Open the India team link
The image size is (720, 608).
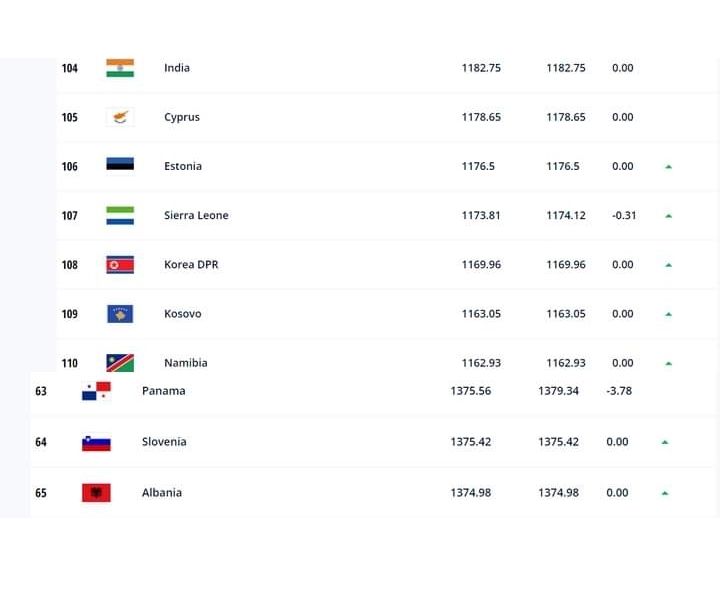pyautogui.click(x=177, y=68)
